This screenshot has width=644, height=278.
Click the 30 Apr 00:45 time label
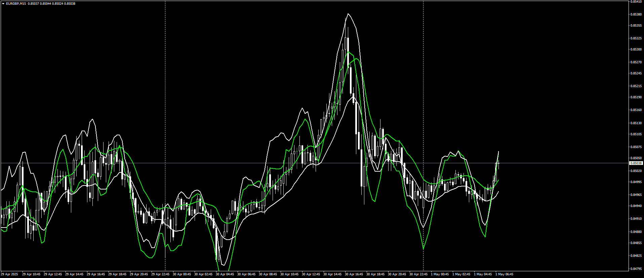(182, 274)
